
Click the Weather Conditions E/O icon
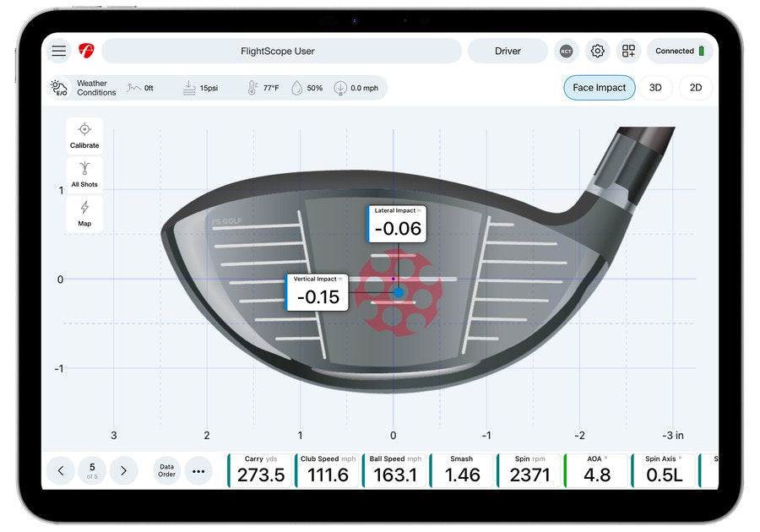click(59, 88)
